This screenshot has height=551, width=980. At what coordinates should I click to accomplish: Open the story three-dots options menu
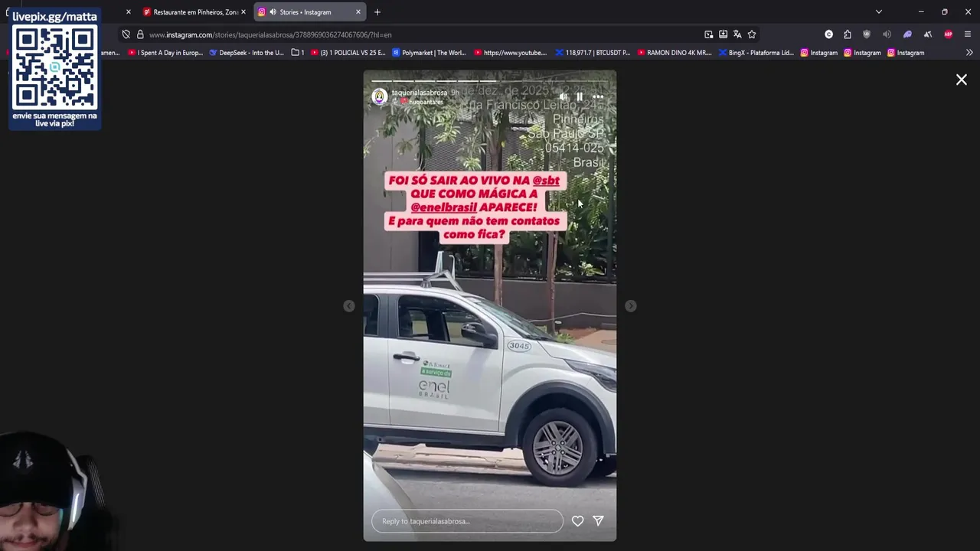pos(598,96)
